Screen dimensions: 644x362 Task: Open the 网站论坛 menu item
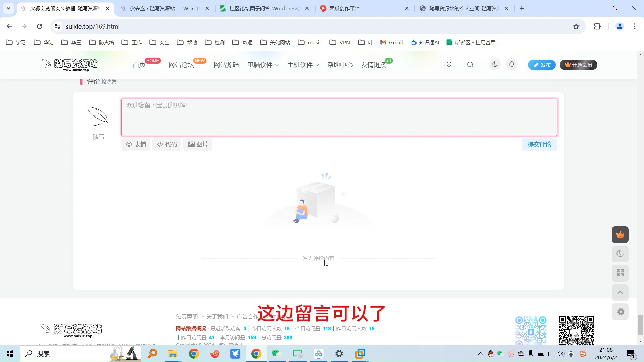[x=181, y=65]
